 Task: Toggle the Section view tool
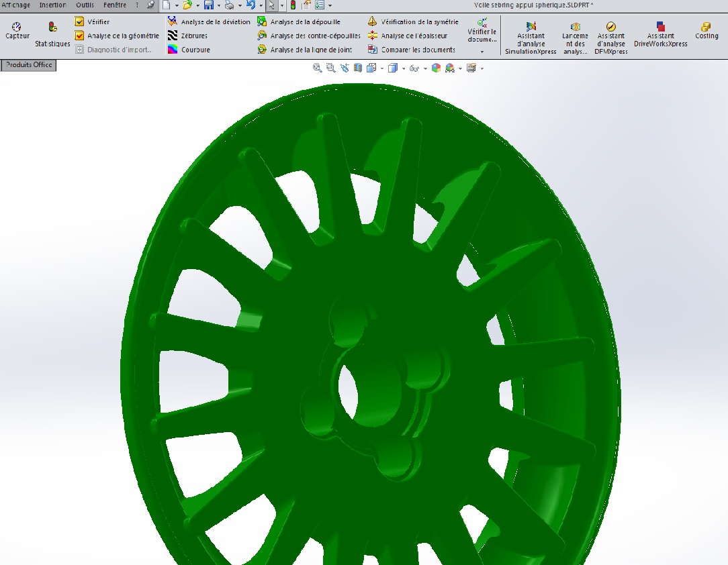tap(357, 68)
